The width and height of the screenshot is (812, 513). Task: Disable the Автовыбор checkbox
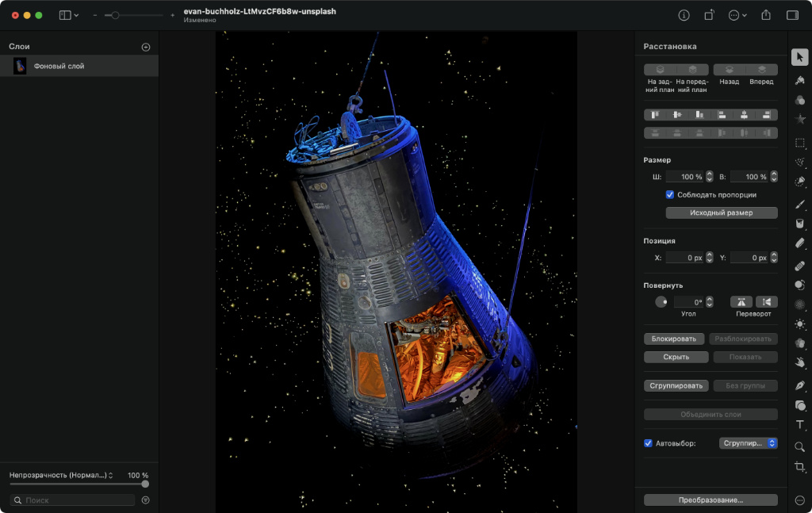pos(648,443)
